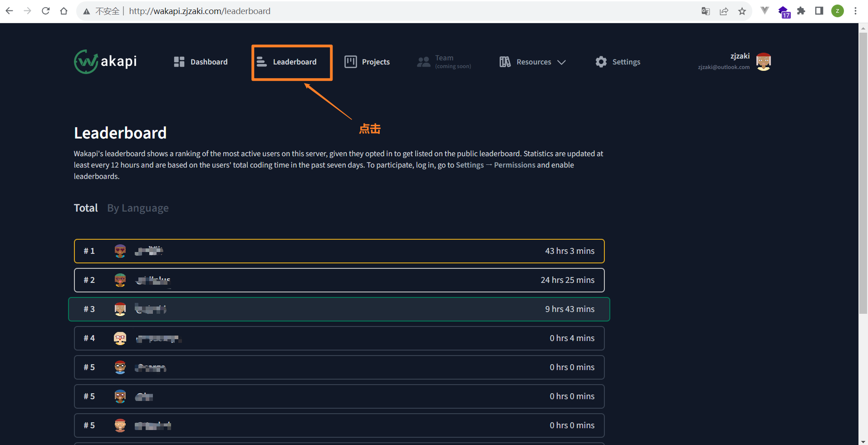Click '43 hrs 3 mins' value
The height and width of the screenshot is (445, 868).
click(x=570, y=251)
